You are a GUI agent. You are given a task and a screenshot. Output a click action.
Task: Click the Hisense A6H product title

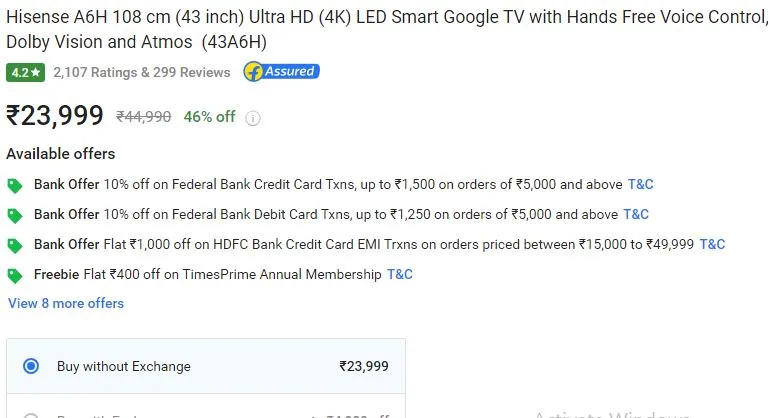click(x=388, y=29)
